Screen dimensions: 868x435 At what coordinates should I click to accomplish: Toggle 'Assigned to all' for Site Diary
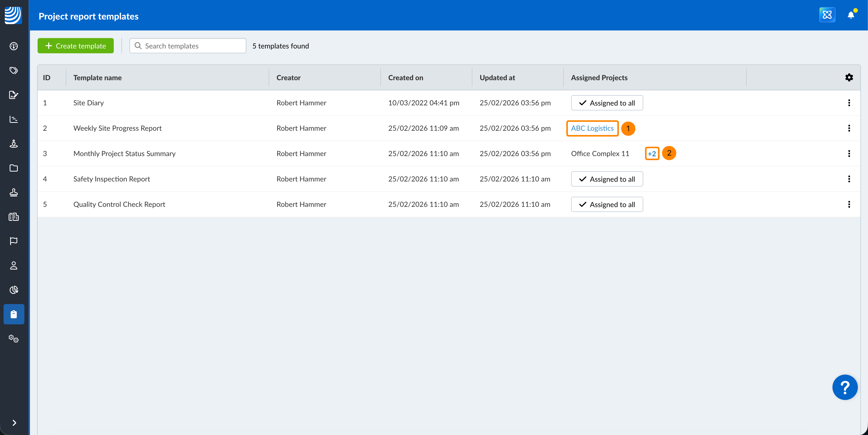click(x=606, y=103)
